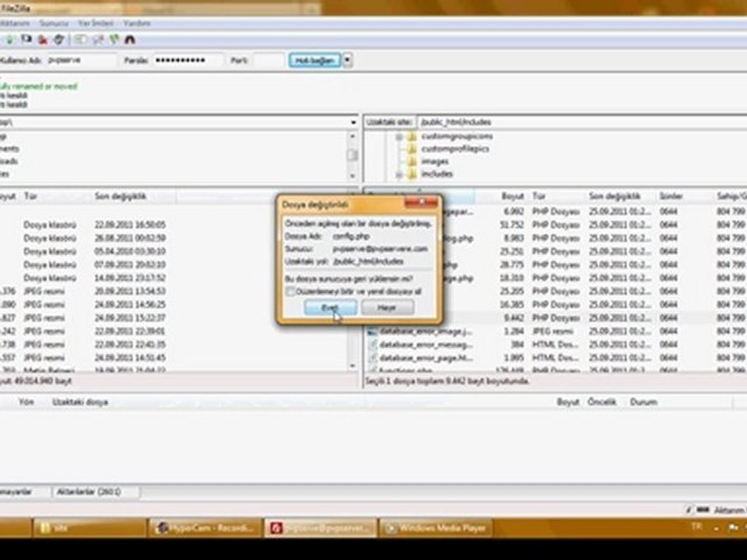Click the Parola password field

[188, 61]
